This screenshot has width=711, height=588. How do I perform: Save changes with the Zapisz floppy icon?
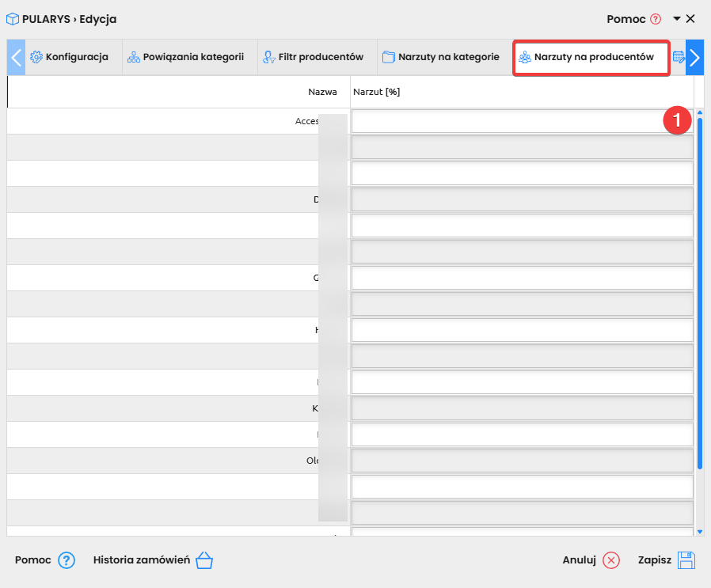686,560
